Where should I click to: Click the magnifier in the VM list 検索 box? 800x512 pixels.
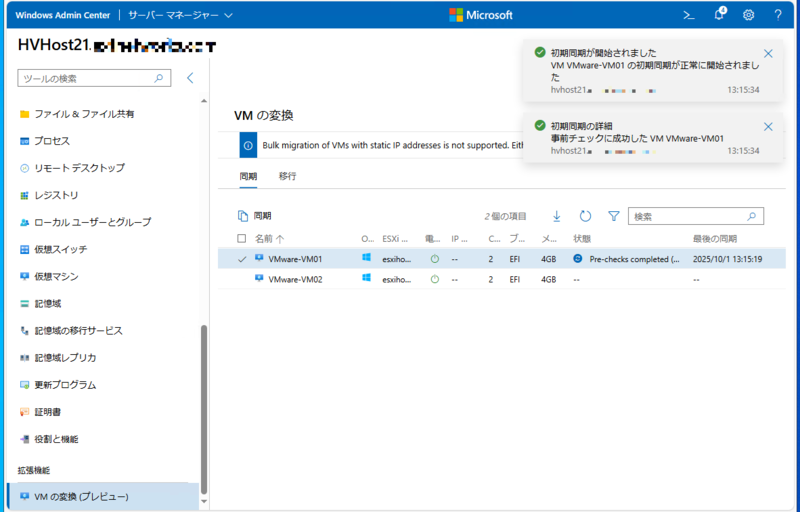pyautogui.click(x=752, y=216)
